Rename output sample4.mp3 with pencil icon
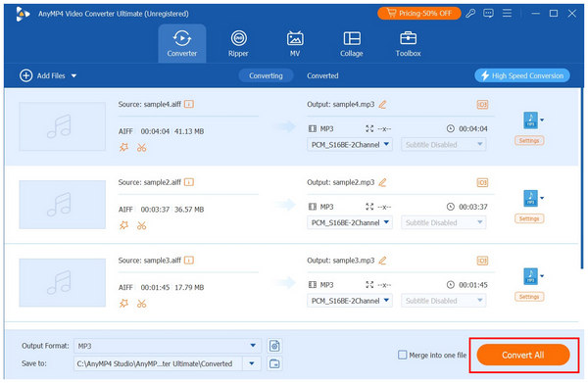The width and height of the screenshot is (588, 383). coord(382,105)
